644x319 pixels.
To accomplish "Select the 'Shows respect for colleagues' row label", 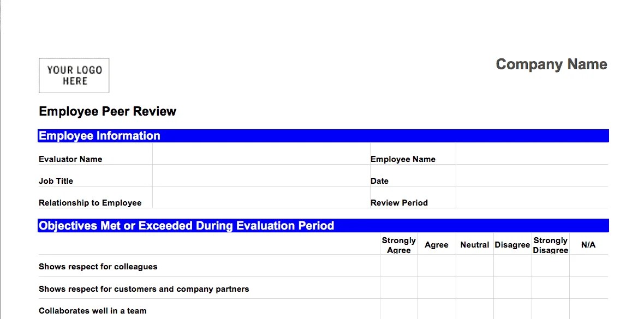I will (98, 267).
